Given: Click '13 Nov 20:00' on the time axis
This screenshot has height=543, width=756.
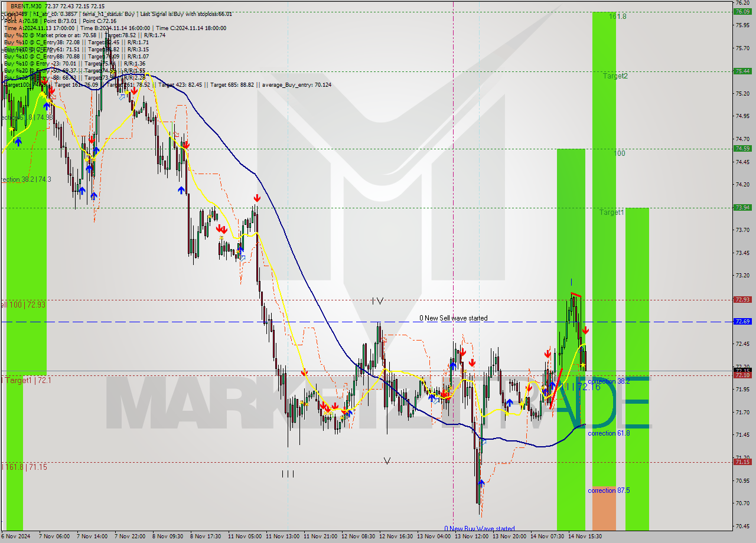Looking at the screenshot, I should pos(509,537).
